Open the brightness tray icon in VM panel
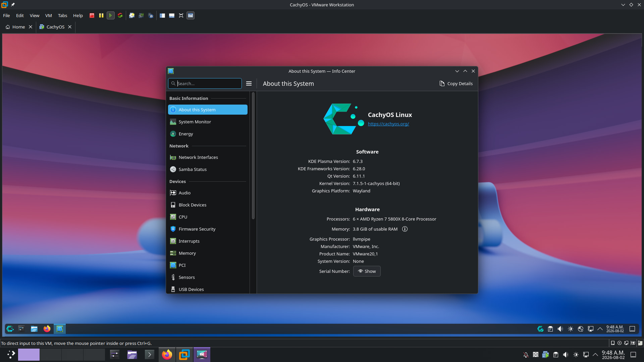The height and width of the screenshot is (362, 644). (x=571, y=329)
